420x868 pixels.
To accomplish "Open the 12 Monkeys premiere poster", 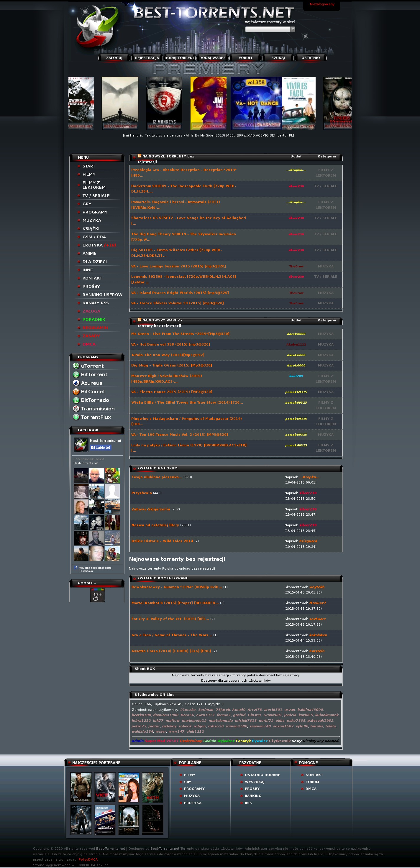I will 164,103.
